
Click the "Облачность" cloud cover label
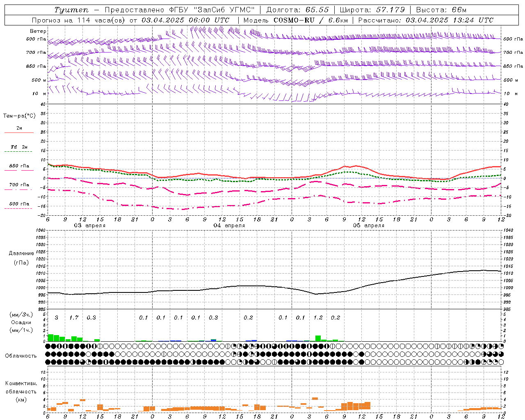point(21,356)
